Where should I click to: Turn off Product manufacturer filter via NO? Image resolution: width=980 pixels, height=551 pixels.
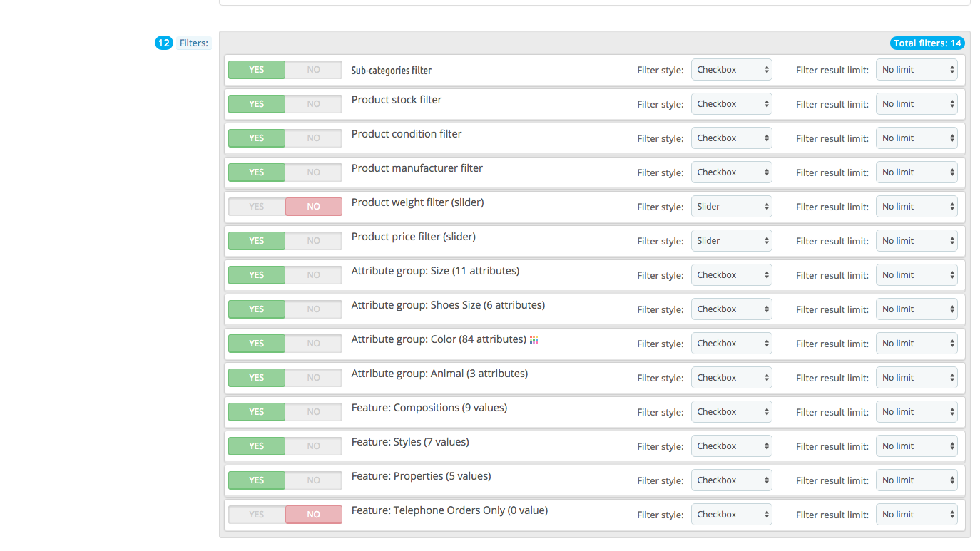tap(314, 172)
